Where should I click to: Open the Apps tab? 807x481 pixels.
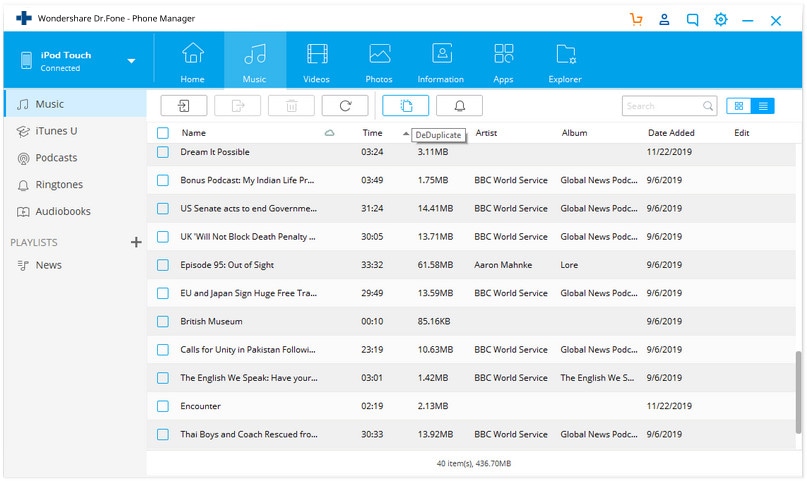503,62
